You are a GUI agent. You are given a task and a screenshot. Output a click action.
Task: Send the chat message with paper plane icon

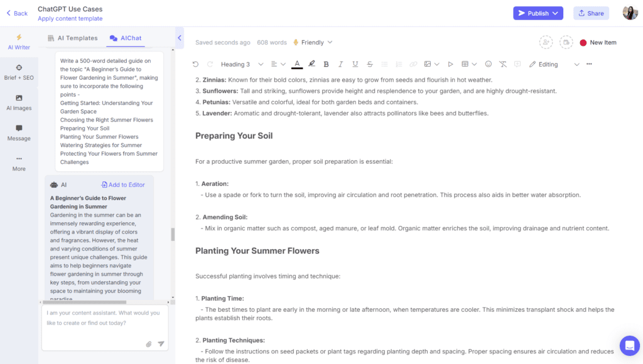[161, 344]
